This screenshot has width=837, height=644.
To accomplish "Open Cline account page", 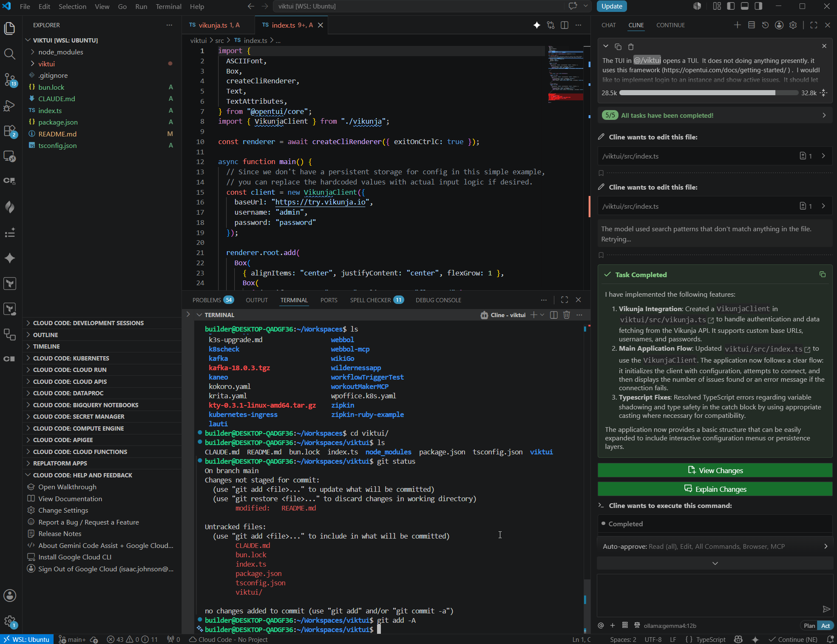I will (779, 25).
